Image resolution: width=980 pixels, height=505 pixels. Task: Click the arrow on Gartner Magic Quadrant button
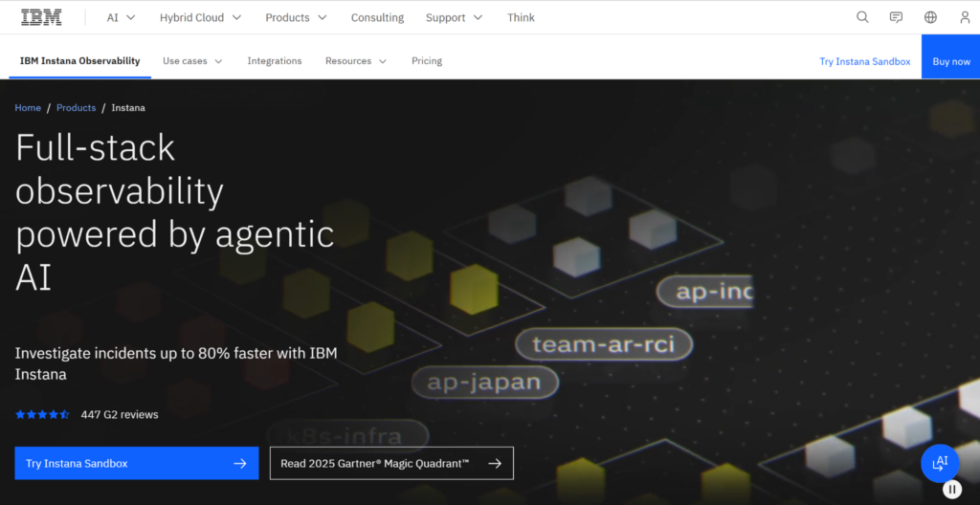point(495,464)
